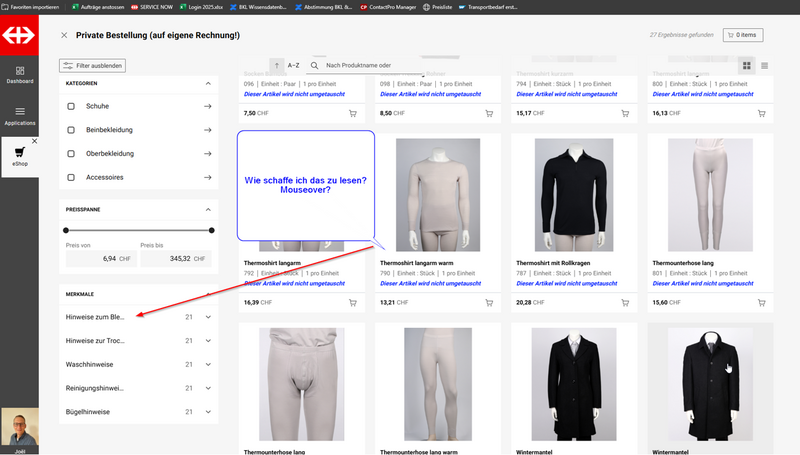Add Thermoshirt langarm to cart
The image size is (800, 455).
pos(352,302)
